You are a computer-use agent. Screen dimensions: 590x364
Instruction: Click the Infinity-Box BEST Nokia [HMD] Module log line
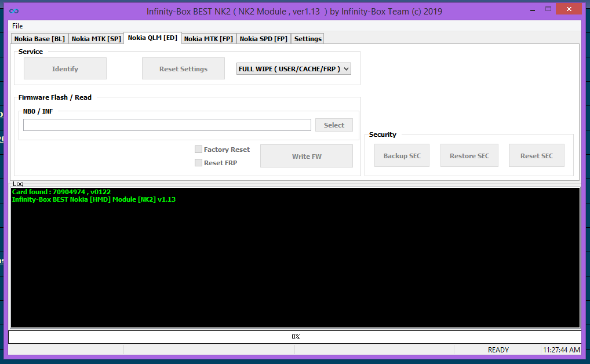point(94,199)
